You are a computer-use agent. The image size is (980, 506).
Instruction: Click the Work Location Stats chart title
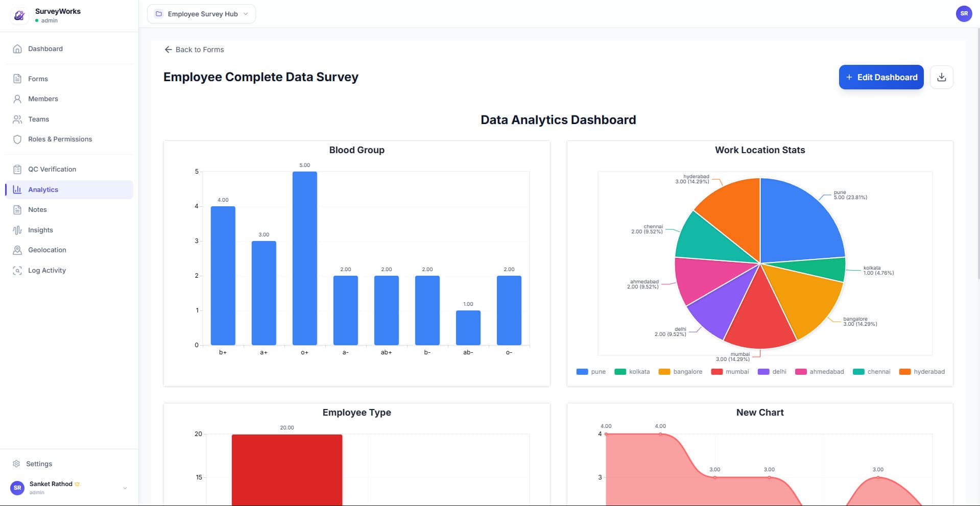coord(760,150)
